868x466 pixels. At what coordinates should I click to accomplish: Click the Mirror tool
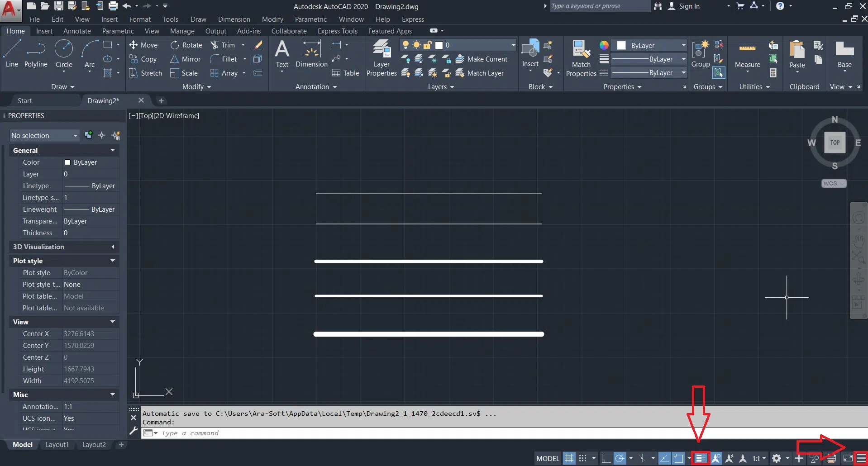click(x=186, y=59)
